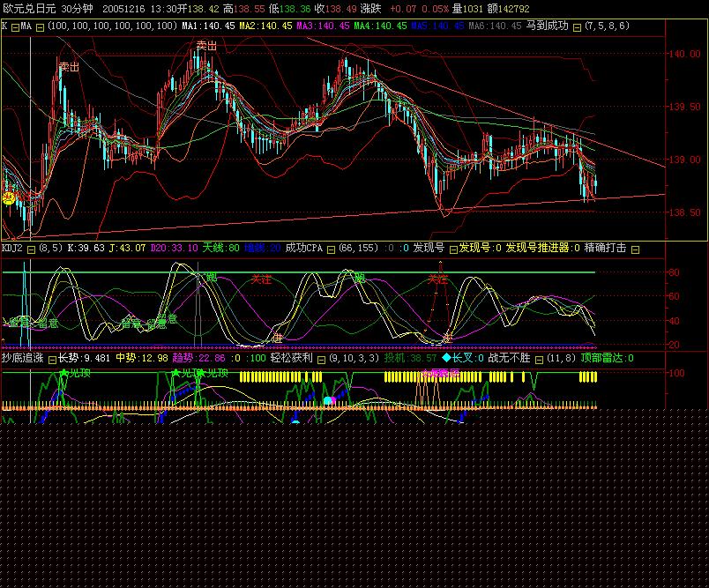Select the 战无不胜 indicator name
This screenshot has width=709, height=588.
tap(509, 359)
